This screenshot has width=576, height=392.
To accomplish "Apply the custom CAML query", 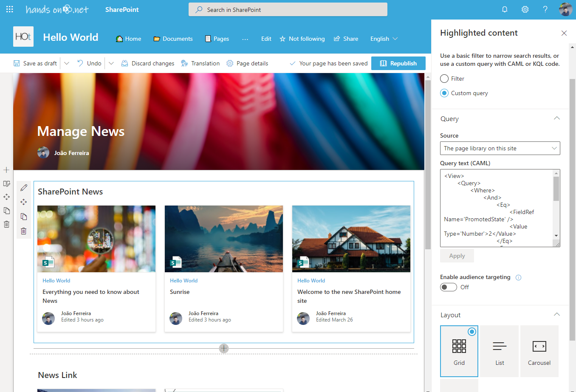I will point(457,255).
